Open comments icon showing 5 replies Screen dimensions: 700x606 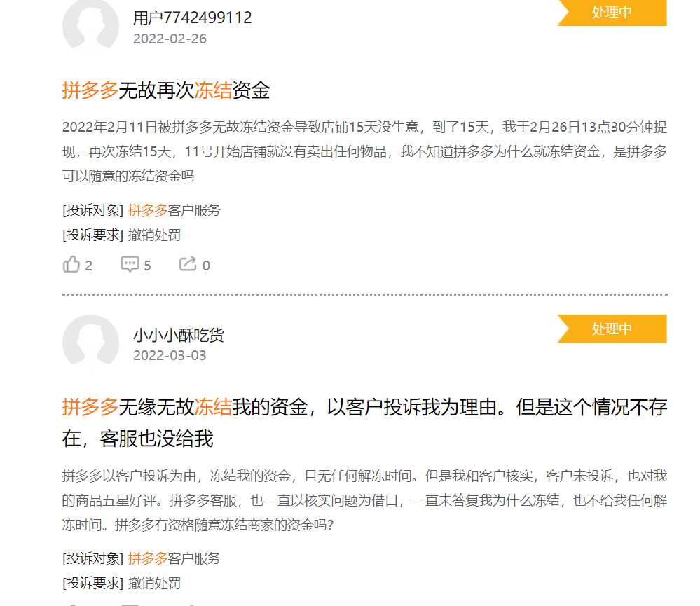point(130,264)
